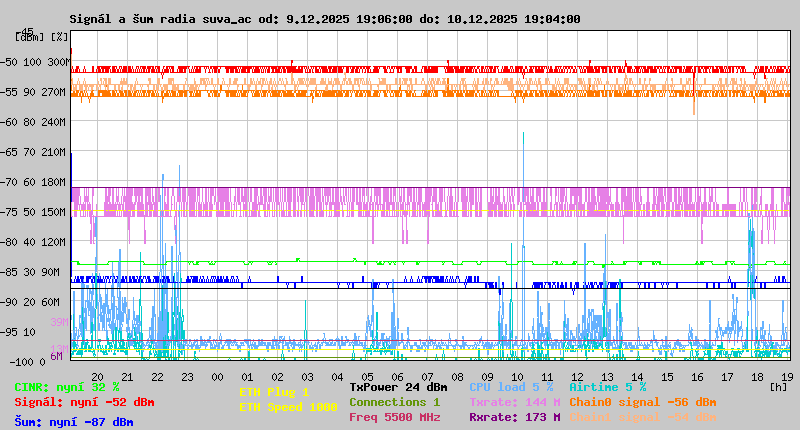The height and width of the screenshot is (430, 800).
Task: Click the 'ETH Plug 1' legend label
Action: [x=274, y=392]
